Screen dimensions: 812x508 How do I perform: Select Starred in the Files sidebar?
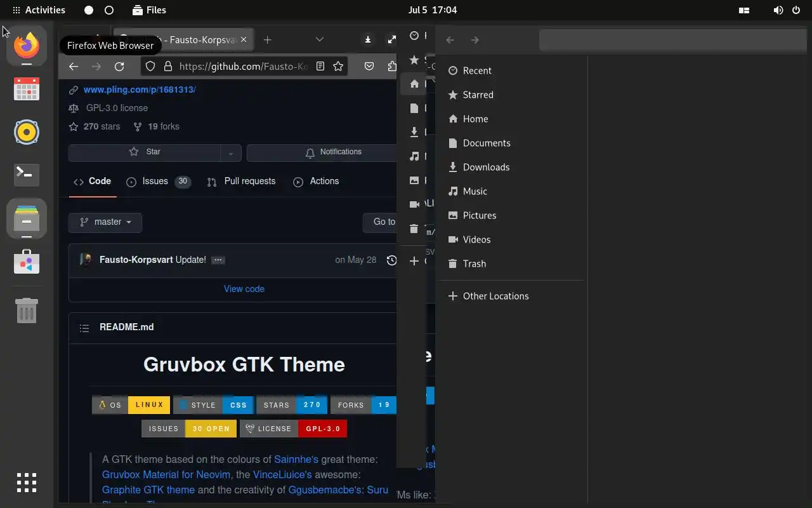coord(511,95)
